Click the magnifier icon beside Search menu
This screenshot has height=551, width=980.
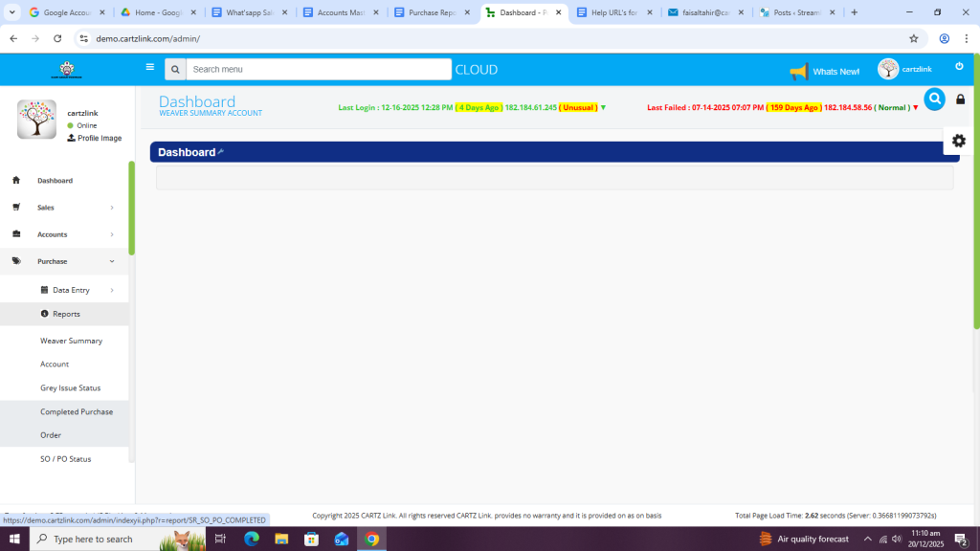[x=175, y=70]
